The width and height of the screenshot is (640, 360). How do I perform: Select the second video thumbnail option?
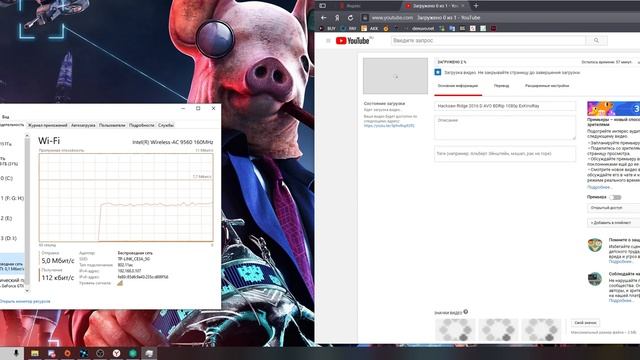(498, 330)
